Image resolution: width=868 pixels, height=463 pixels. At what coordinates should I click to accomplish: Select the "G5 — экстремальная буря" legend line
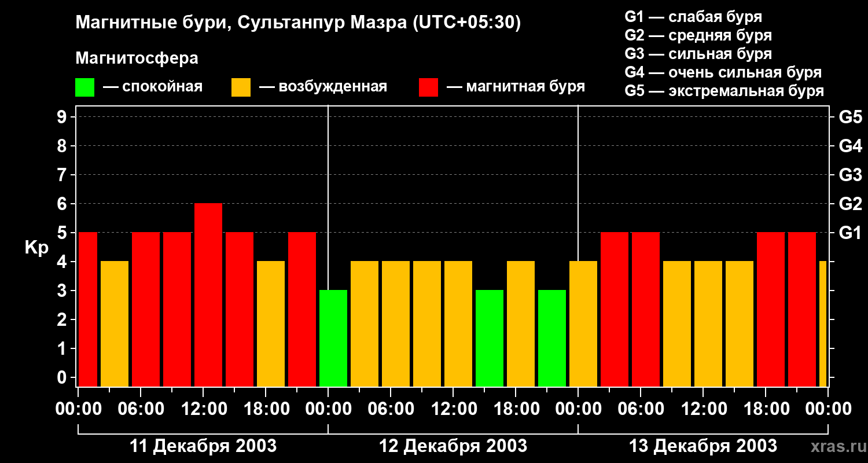(724, 91)
